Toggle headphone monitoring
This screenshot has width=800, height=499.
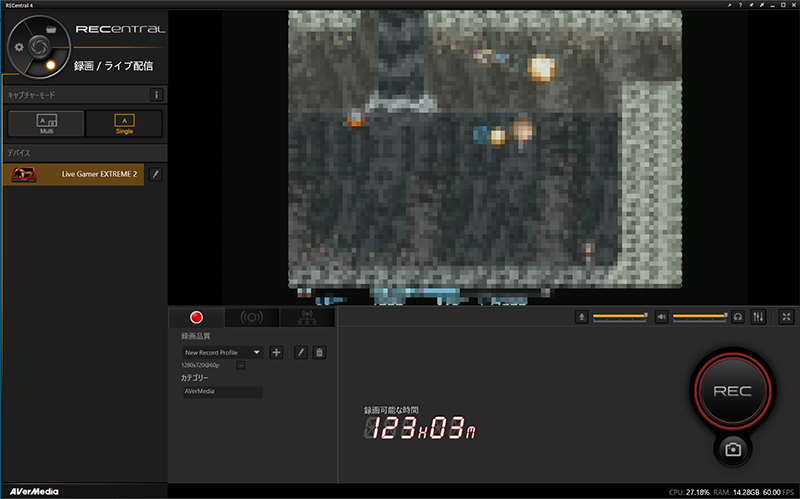point(738,317)
